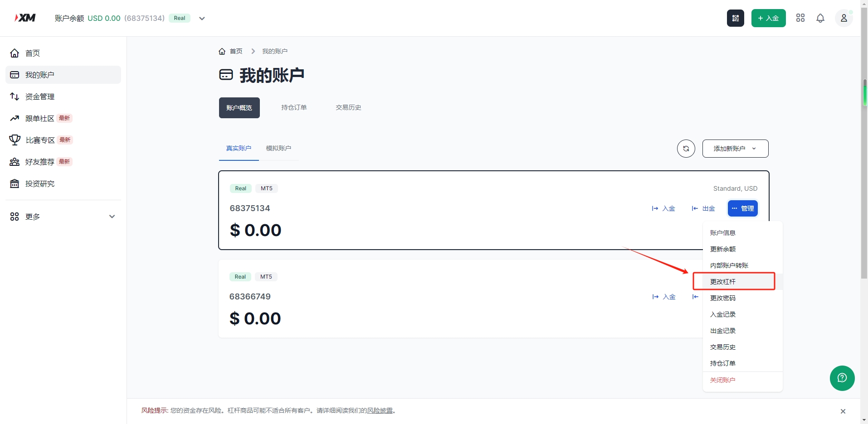
Task: Expand the account balance dropdown chevron
Action: coord(202,19)
